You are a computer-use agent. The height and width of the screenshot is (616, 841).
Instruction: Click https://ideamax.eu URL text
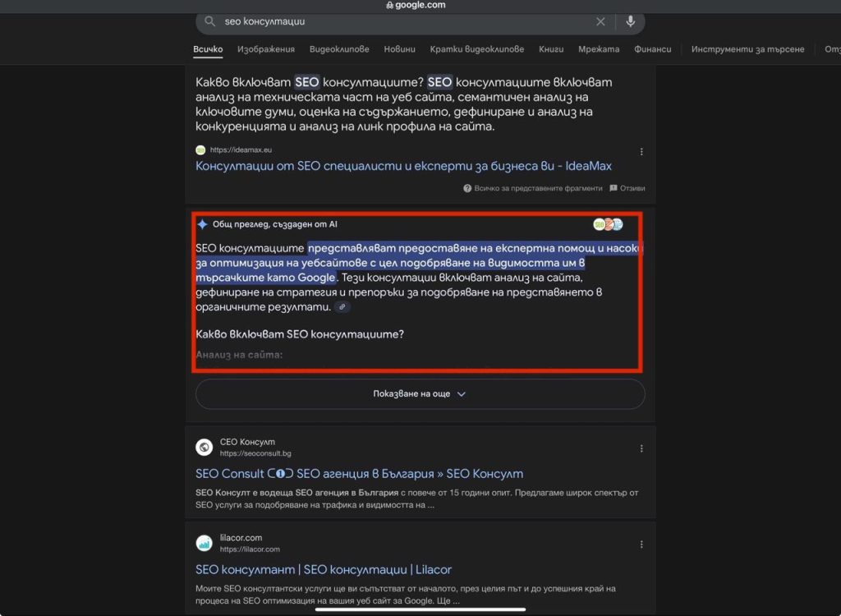point(241,150)
